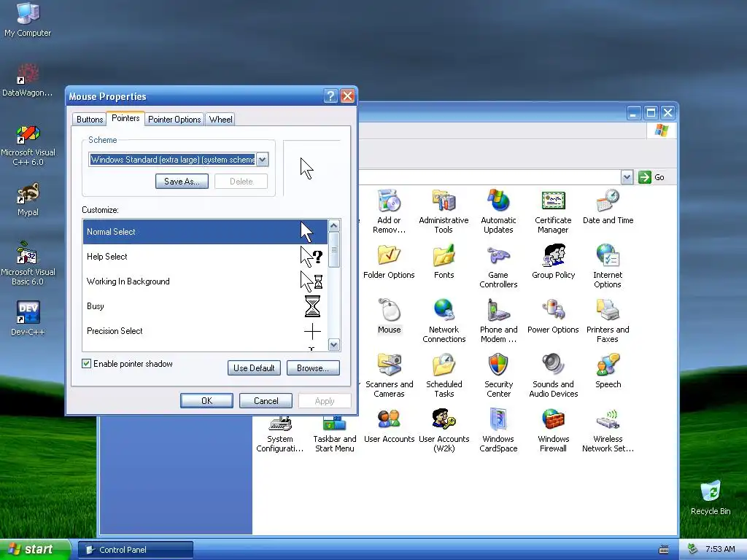Select Microsoft Visual Basic 6.0 shortcut
Screen dimensions: 747x560
click(28, 262)
